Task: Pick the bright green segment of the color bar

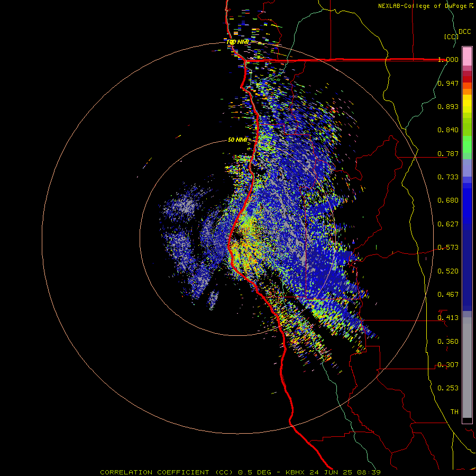Action: (x=467, y=144)
